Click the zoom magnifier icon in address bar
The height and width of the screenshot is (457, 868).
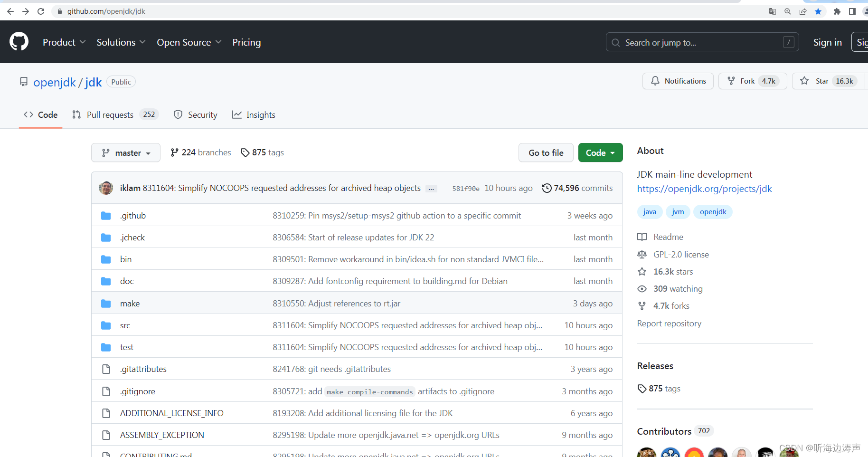[788, 11]
